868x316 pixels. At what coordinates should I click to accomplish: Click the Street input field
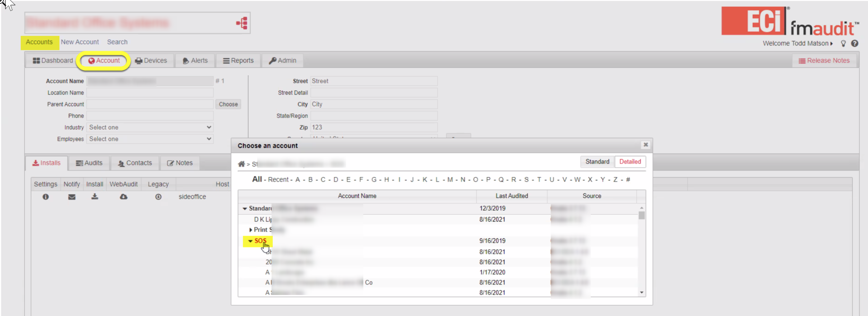pos(374,81)
